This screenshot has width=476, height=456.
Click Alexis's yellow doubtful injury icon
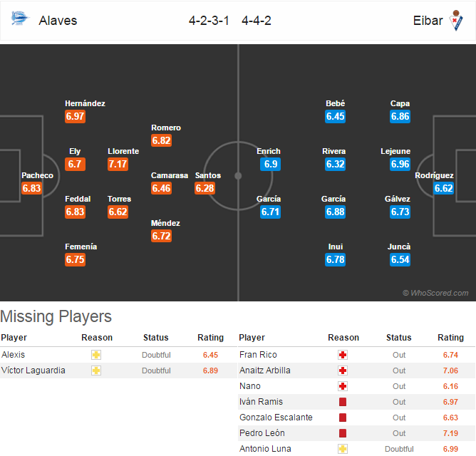pyautogui.click(x=96, y=355)
